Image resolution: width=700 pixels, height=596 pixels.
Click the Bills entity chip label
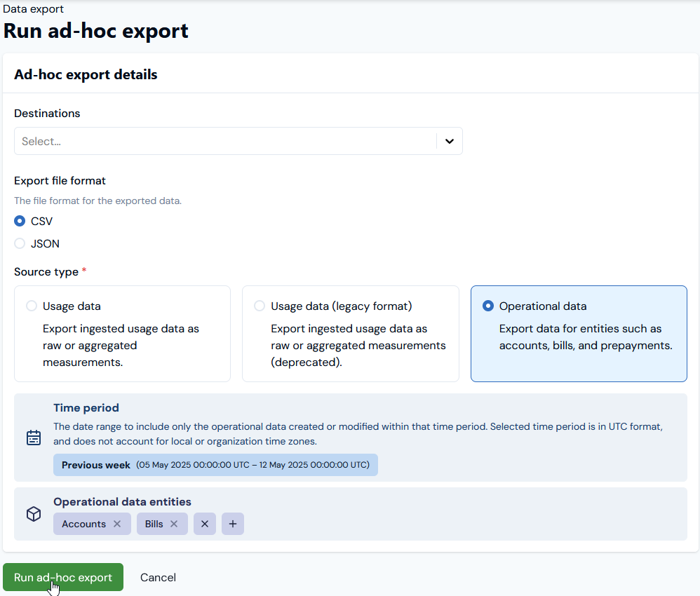(x=154, y=524)
